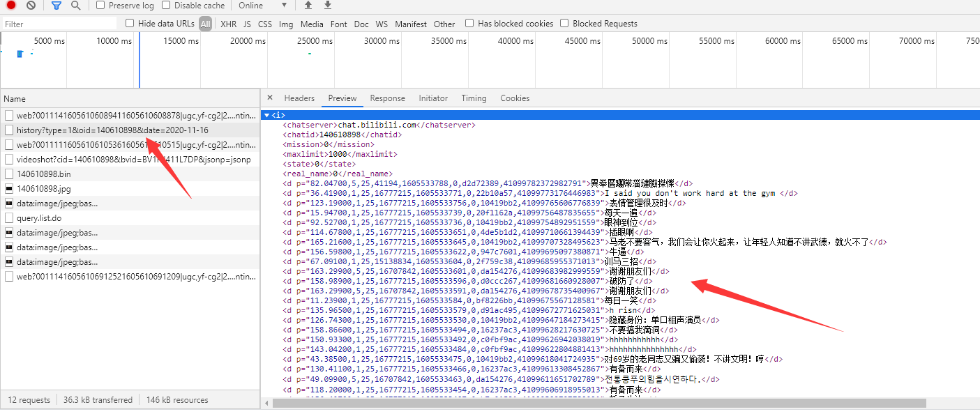This screenshot has width=980, height=414.
Task: Filter requests by Doc
Action: pos(361,24)
